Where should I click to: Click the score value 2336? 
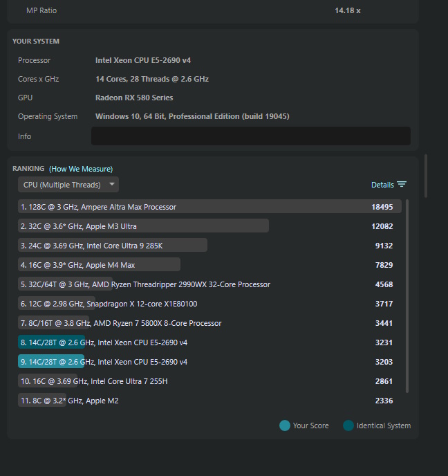[x=384, y=401]
